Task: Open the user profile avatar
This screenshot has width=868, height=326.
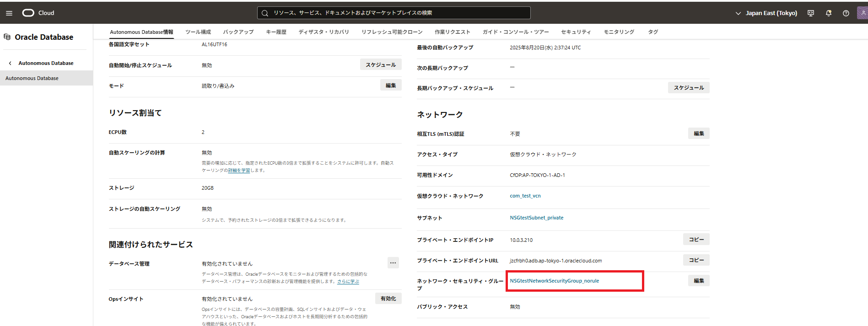Action: [x=863, y=13]
